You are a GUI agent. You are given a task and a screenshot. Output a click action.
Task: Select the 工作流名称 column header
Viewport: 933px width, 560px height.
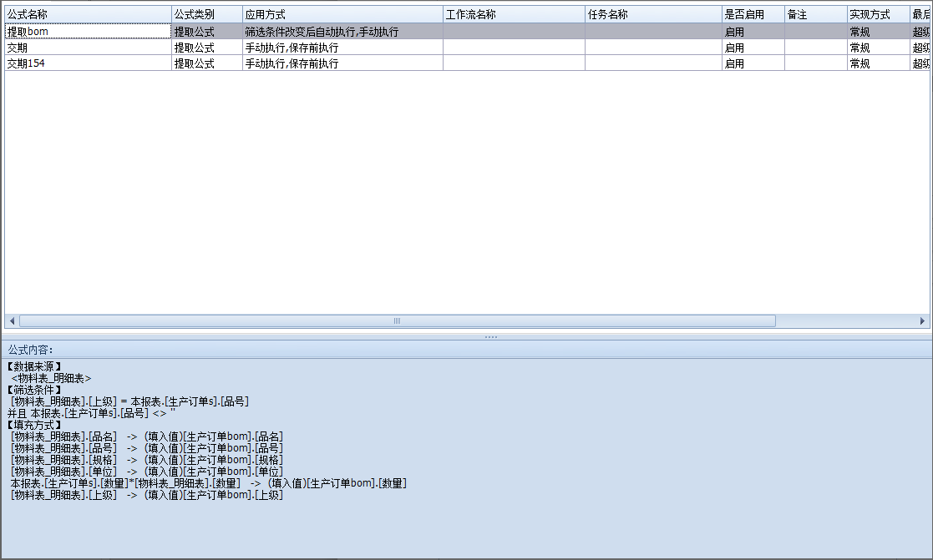pos(513,15)
